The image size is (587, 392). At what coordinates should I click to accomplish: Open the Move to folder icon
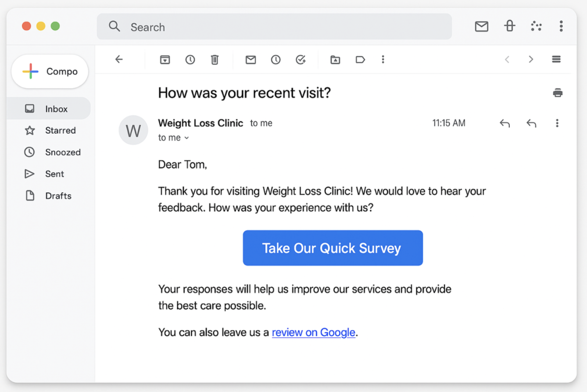point(335,60)
